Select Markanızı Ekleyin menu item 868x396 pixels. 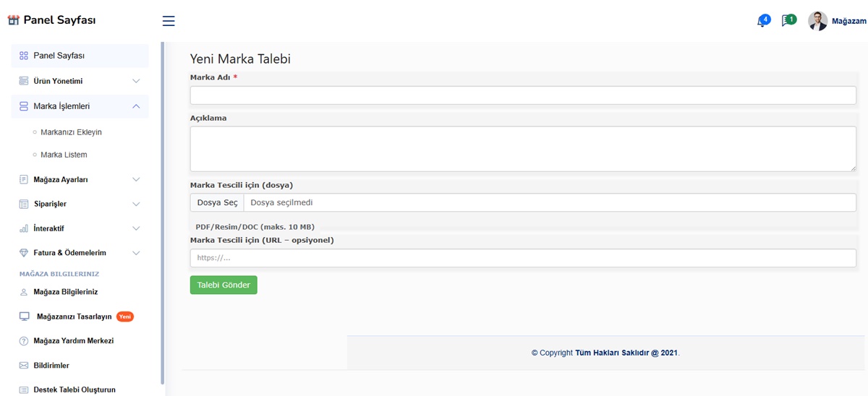(71, 132)
